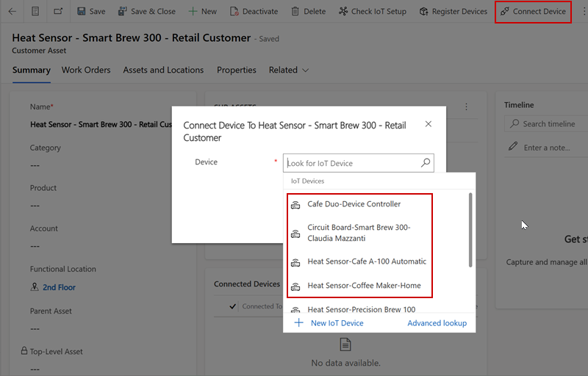Click device icon beside Heat Sensor-Cafe A-100

pyautogui.click(x=295, y=262)
